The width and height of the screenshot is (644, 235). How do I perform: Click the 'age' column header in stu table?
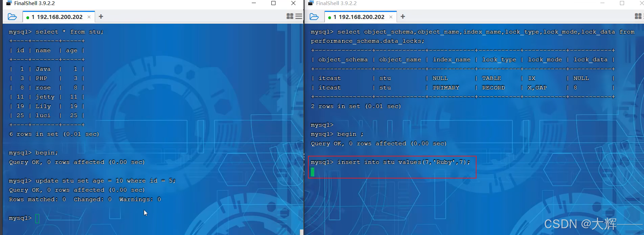(x=71, y=50)
